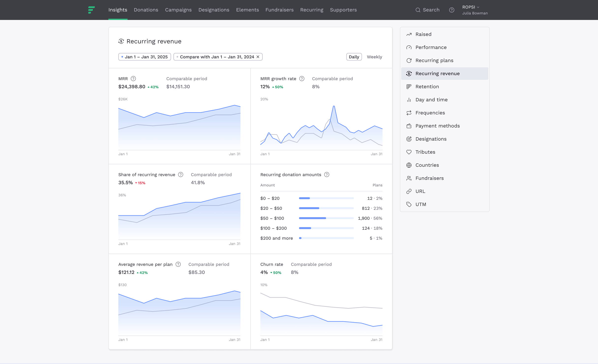598x364 pixels.
Task: Select the Daily view toggle
Action: pos(354,57)
